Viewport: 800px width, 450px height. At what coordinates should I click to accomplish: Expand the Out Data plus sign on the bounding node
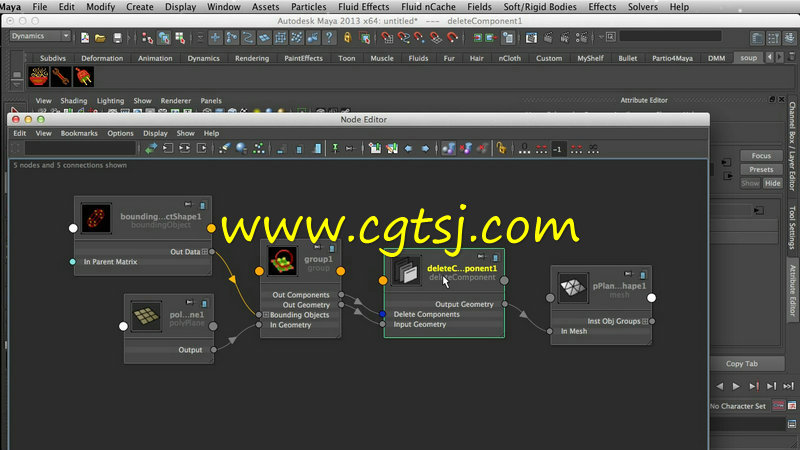[205, 252]
